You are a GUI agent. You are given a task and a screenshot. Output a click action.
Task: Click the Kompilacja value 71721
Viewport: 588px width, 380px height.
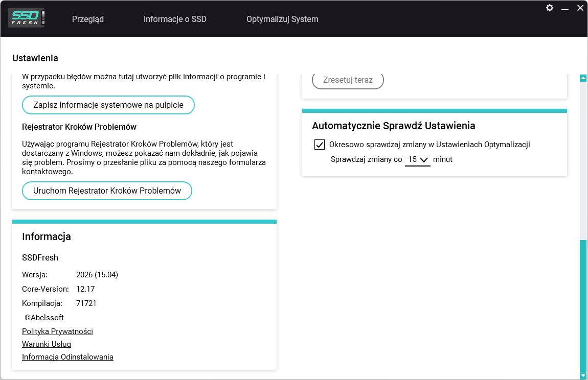coord(86,303)
